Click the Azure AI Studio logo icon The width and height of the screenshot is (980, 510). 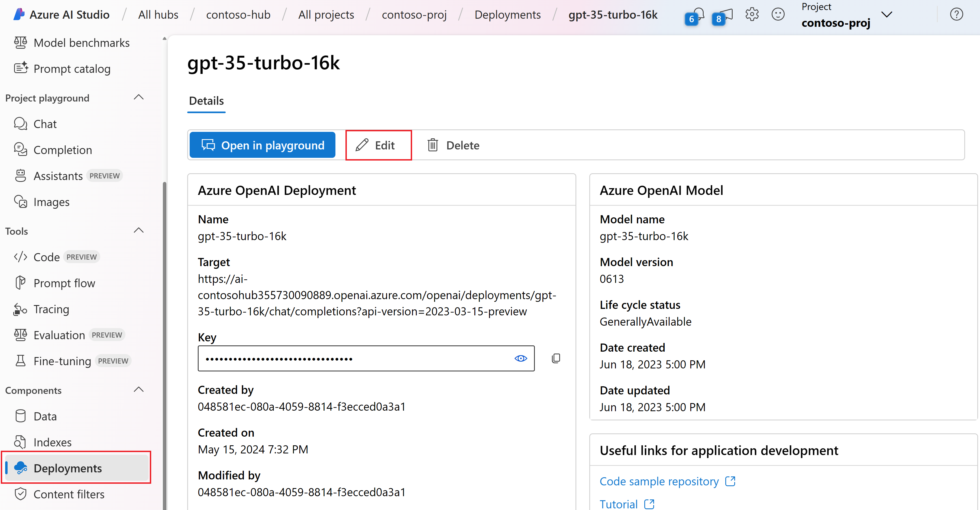pyautogui.click(x=19, y=14)
